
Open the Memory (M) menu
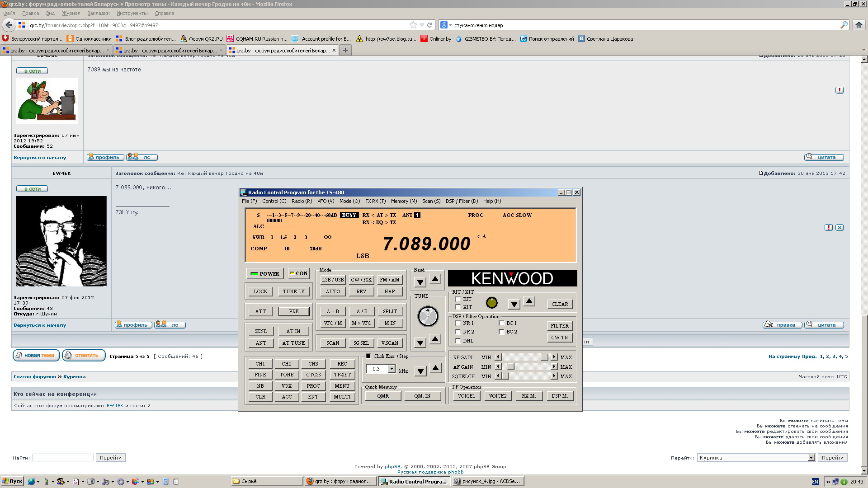tap(404, 201)
